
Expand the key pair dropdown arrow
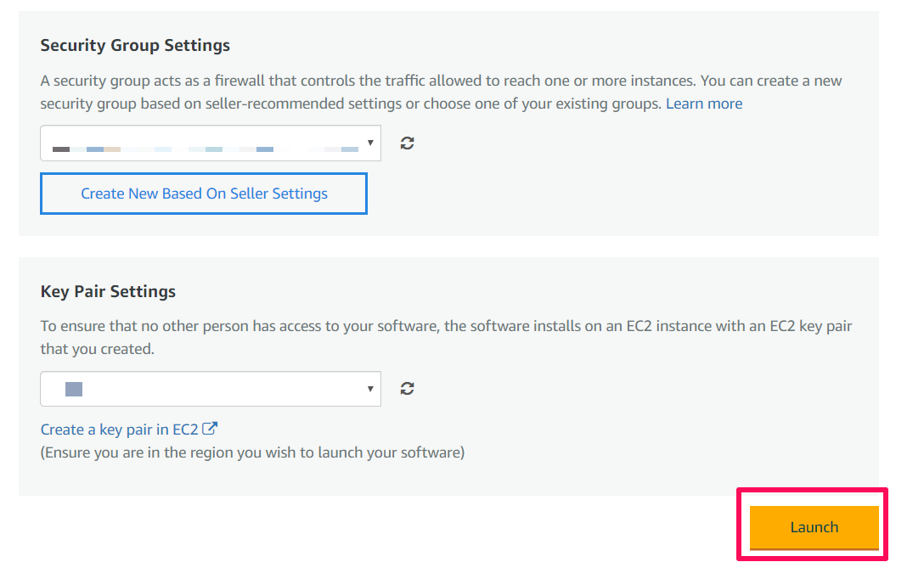click(x=370, y=389)
